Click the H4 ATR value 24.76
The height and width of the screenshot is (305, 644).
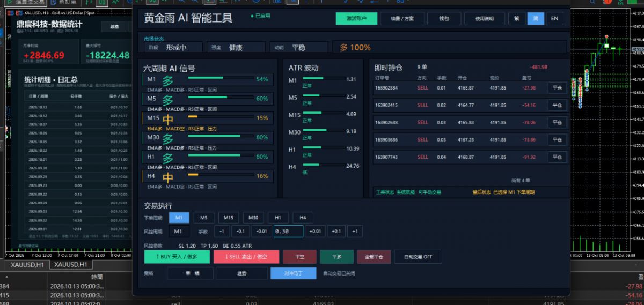[353, 166]
